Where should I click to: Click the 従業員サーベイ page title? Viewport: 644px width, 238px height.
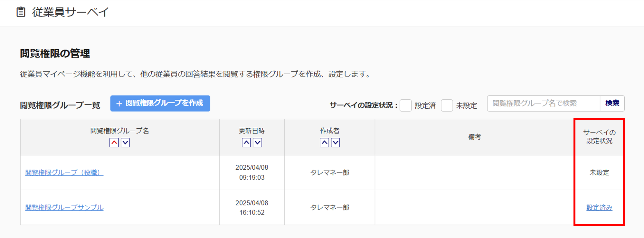click(x=71, y=12)
